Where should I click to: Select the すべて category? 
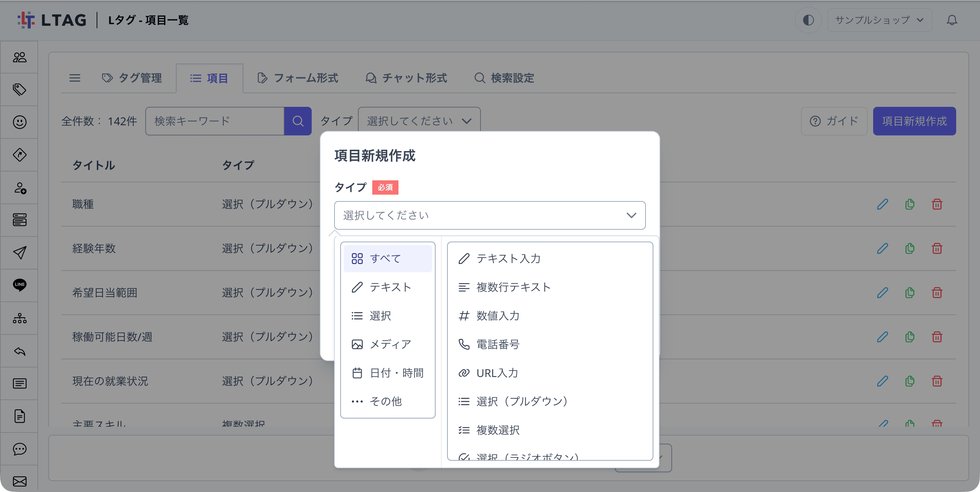coord(388,259)
